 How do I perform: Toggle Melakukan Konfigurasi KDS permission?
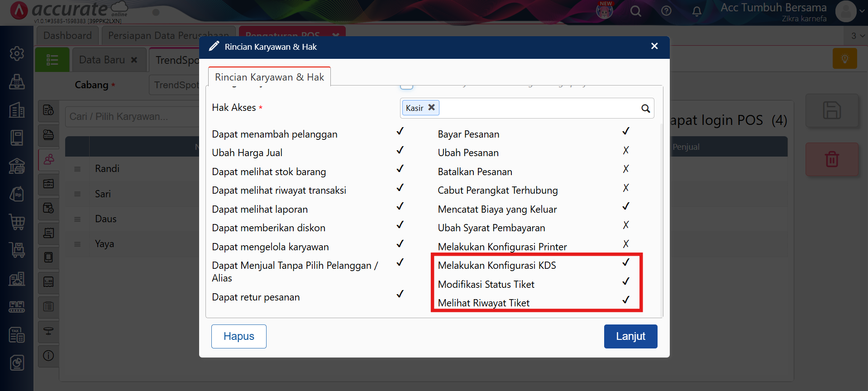coord(625,262)
